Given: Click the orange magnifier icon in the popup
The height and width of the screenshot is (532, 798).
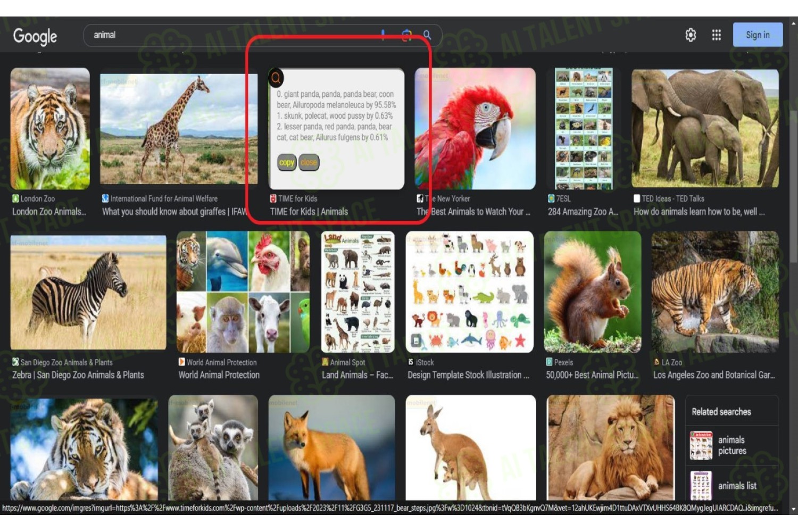Looking at the screenshot, I should tap(276, 78).
